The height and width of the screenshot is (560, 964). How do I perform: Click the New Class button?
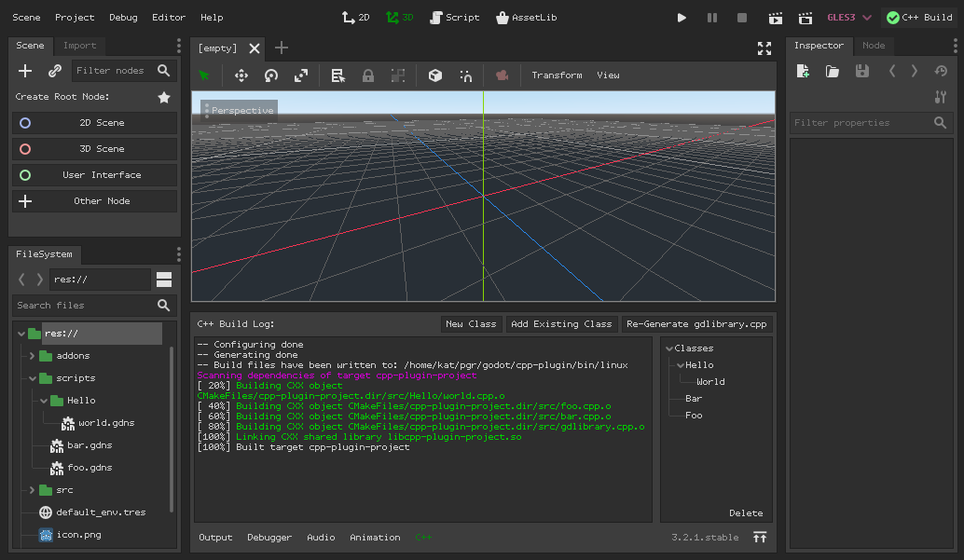(x=471, y=324)
